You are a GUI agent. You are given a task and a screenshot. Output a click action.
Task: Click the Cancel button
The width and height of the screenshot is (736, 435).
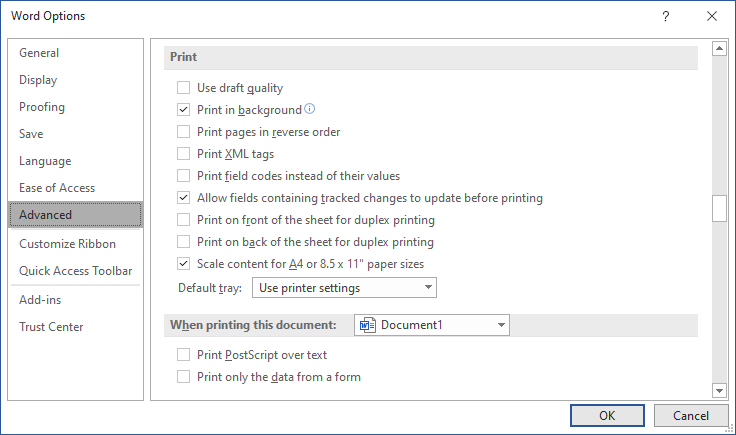690,415
